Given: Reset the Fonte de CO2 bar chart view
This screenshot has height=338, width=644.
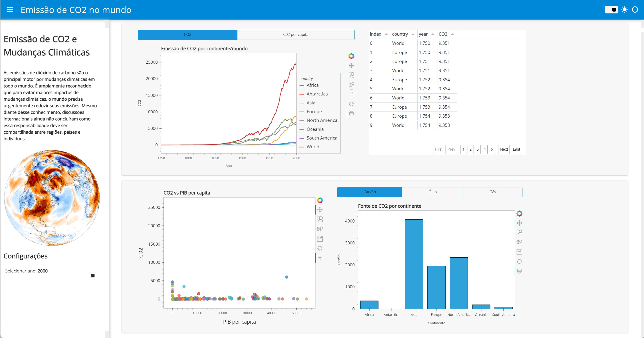Looking at the screenshot, I should [x=519, y=261].
